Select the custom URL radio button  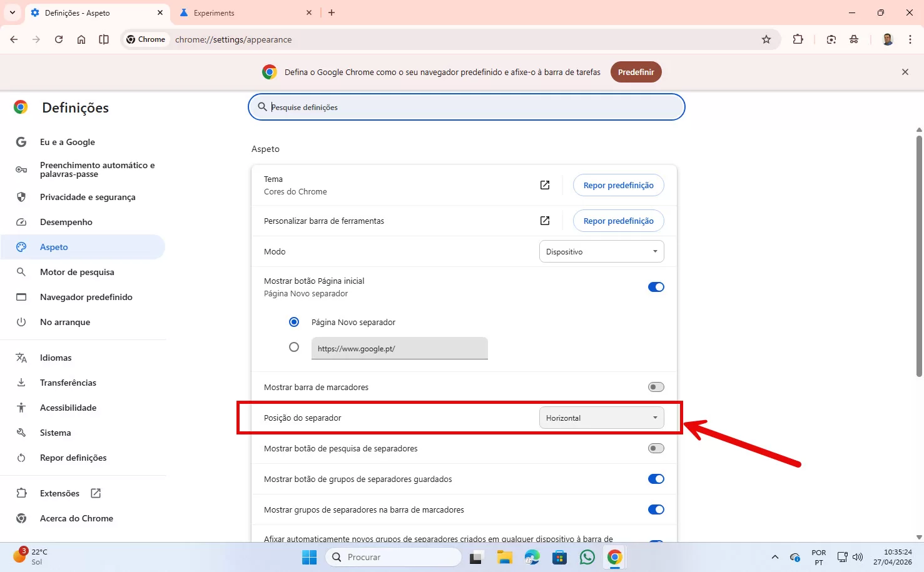(294, 347)
